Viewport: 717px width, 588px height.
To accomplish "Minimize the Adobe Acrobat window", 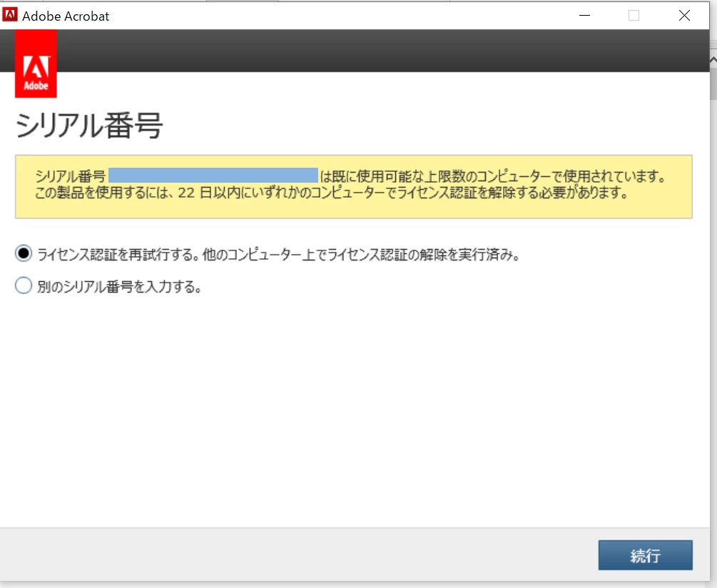I will (x=584, y=16).
